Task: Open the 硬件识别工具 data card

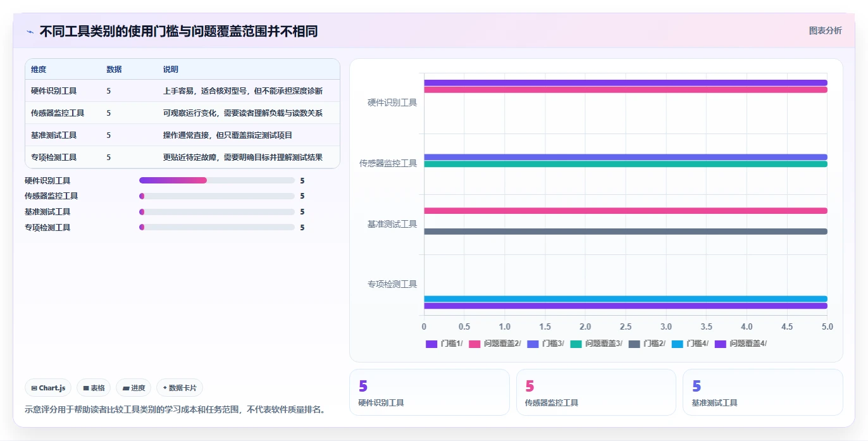Action: tap(429, 392)
